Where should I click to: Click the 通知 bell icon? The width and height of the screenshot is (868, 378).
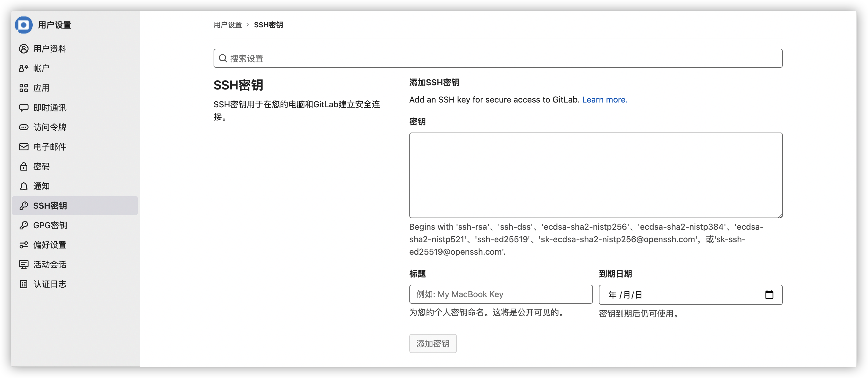(23, 186)
